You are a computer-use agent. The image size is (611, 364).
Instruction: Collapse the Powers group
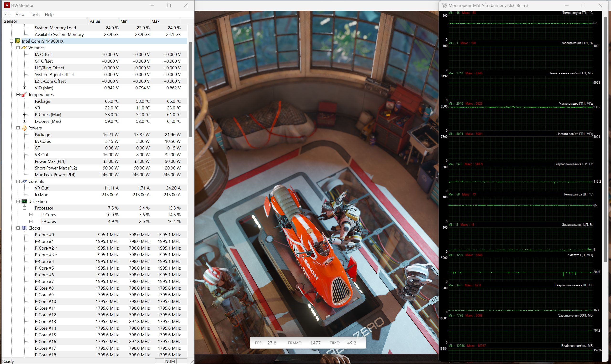18,128
